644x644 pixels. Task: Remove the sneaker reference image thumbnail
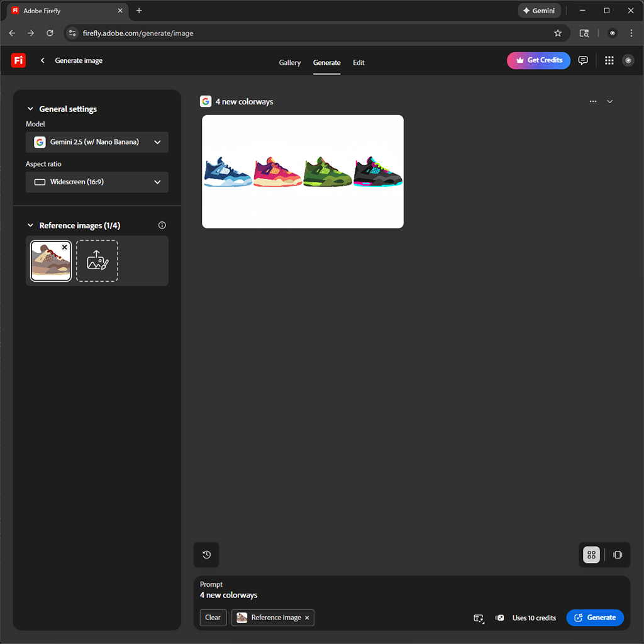[65, 247]
